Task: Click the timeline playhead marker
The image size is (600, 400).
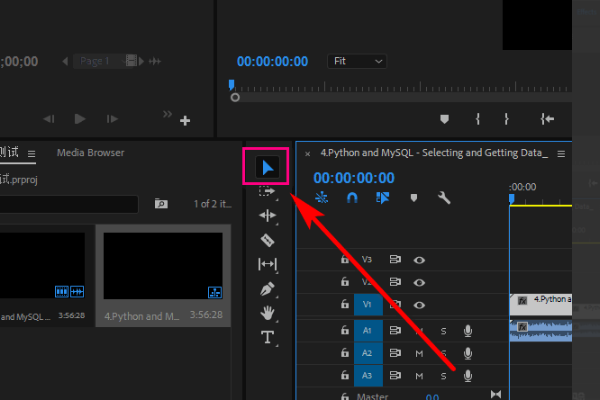Action: click(x=512, y=199)
